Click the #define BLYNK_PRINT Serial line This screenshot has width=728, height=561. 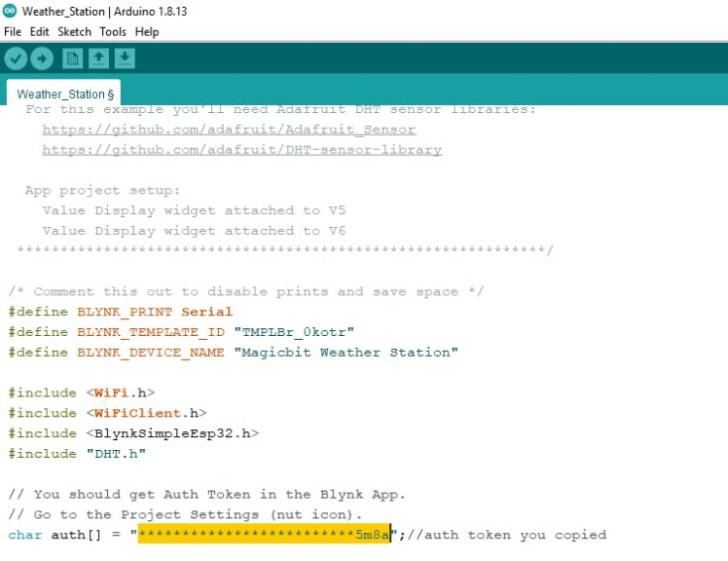tap(121, 312)
